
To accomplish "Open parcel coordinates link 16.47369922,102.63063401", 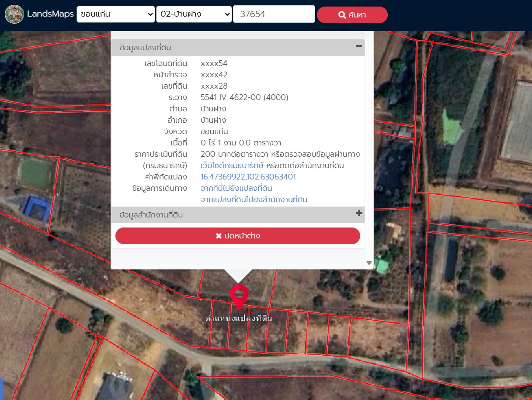I will click(x=248, y=177).
